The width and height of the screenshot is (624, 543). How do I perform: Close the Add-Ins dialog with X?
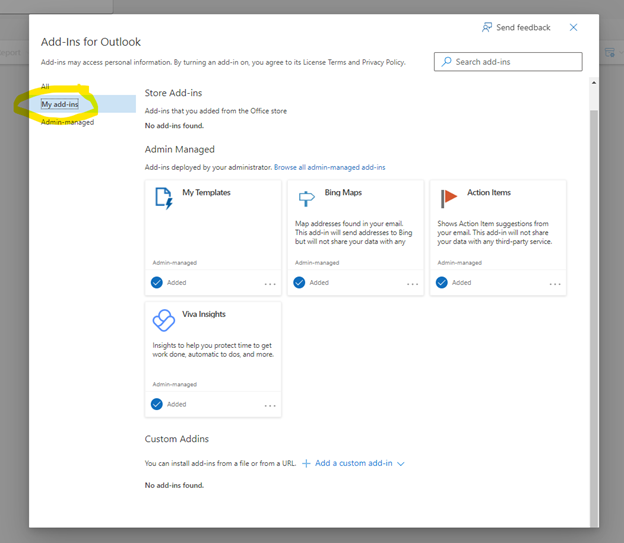pyautogui.click(x=573, y=27)
